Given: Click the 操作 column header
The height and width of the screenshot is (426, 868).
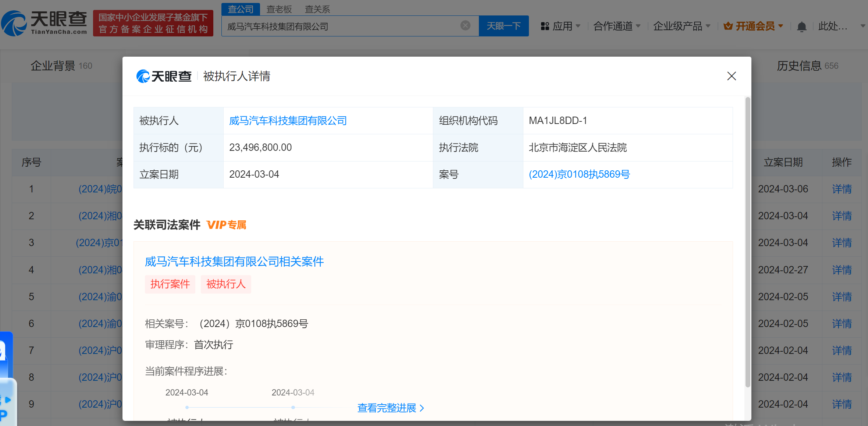Looking at the screenshot, I should pos(842,162).
